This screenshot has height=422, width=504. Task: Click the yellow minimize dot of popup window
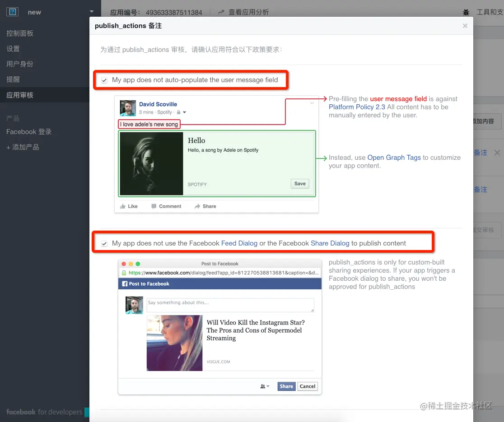(x=131, y=264)
